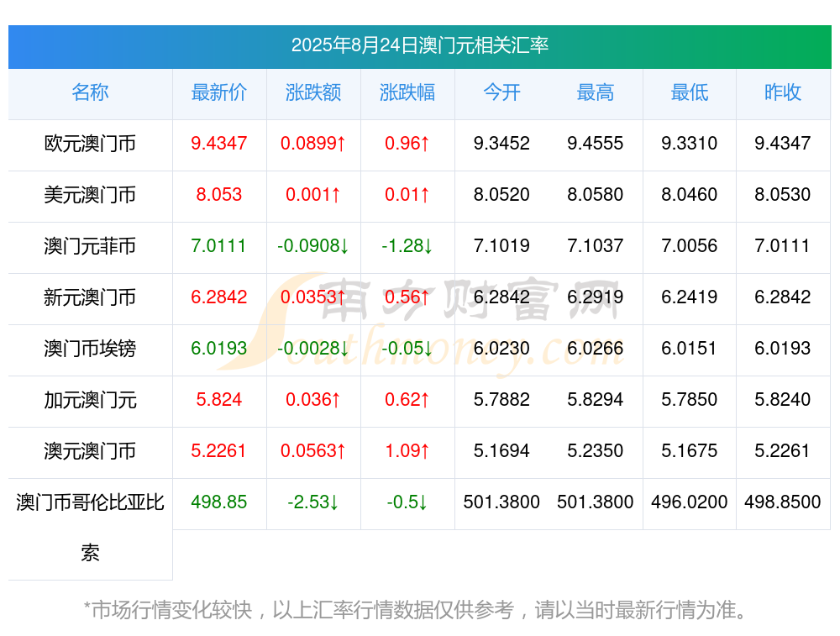Click change percent 0.01↑

coord(407,195)
